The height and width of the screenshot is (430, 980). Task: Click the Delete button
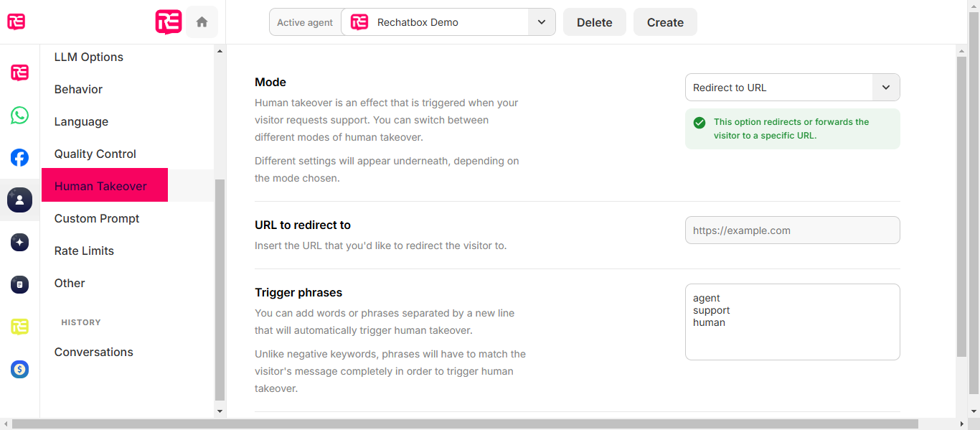(595, 22)
